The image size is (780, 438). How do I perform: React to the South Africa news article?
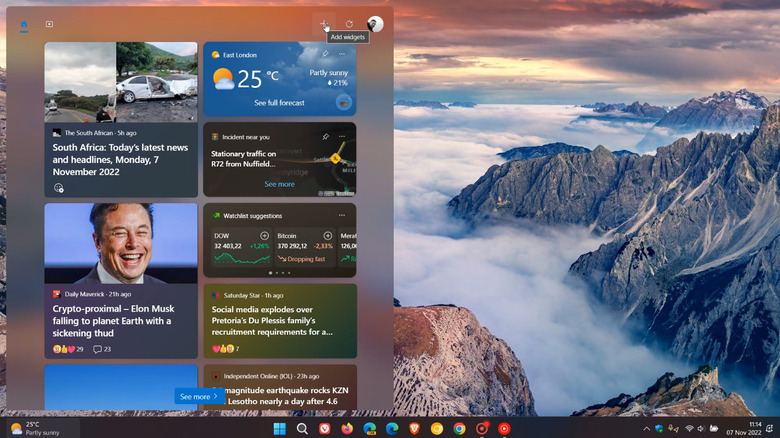59,187
